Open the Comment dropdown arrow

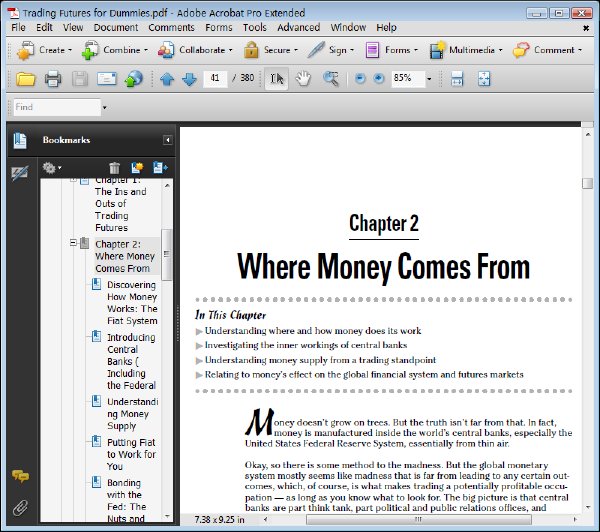580,50
